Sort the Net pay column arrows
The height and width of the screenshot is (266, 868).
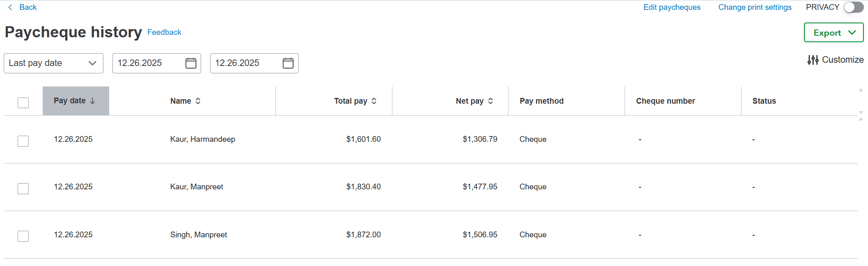tap(490, 101)
